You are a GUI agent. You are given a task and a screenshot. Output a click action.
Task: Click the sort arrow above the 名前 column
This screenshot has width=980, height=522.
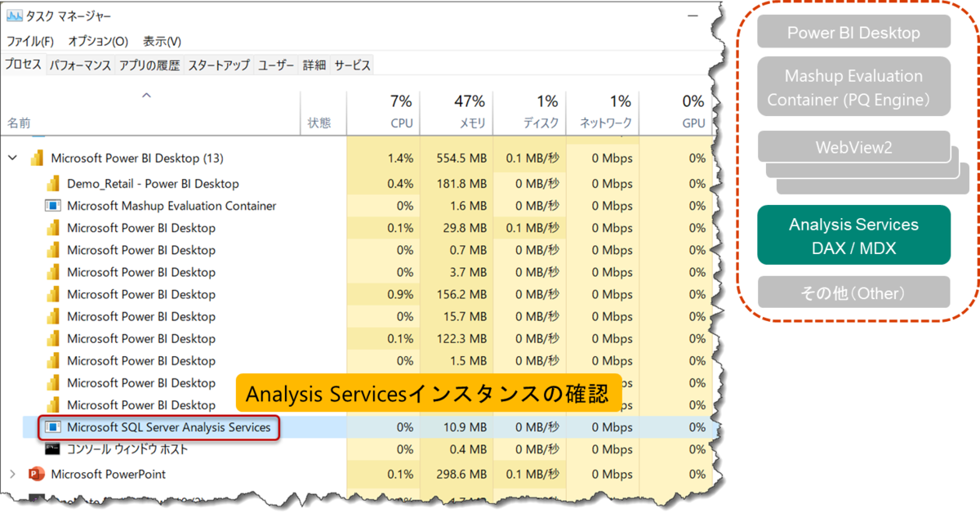tap(147, 96)
